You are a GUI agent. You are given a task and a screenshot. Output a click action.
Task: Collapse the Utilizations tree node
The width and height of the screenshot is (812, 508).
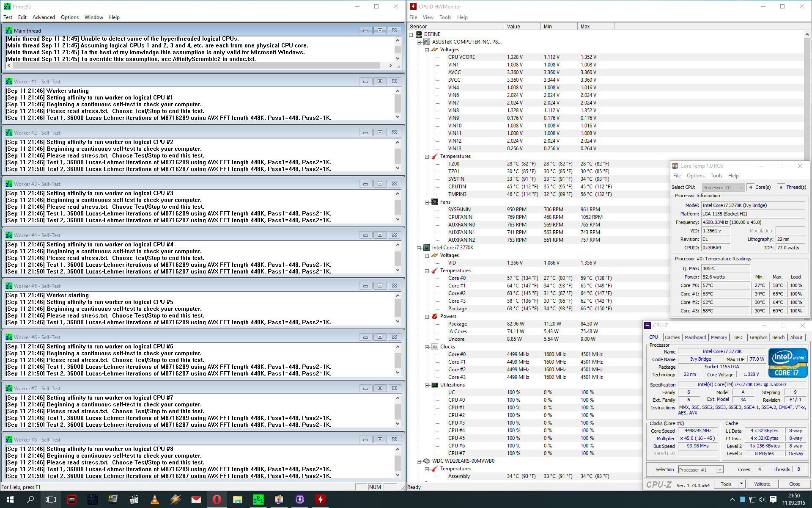point(427,385)
